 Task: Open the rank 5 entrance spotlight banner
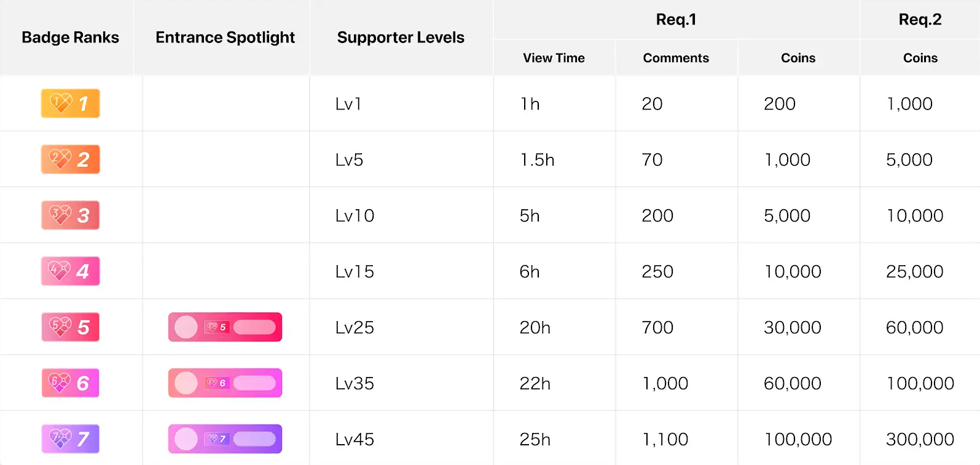coord(225,327)
